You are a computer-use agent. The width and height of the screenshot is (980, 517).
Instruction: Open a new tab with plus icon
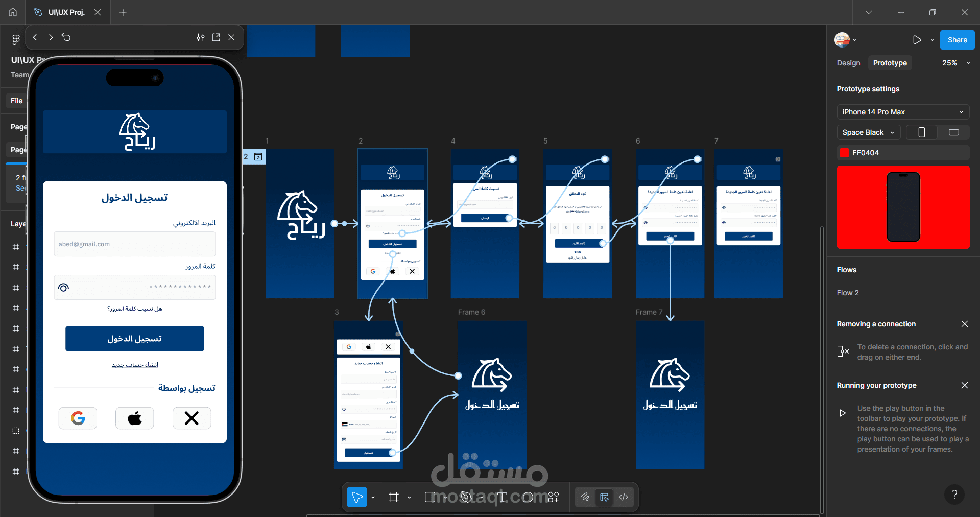pos(123,12)
